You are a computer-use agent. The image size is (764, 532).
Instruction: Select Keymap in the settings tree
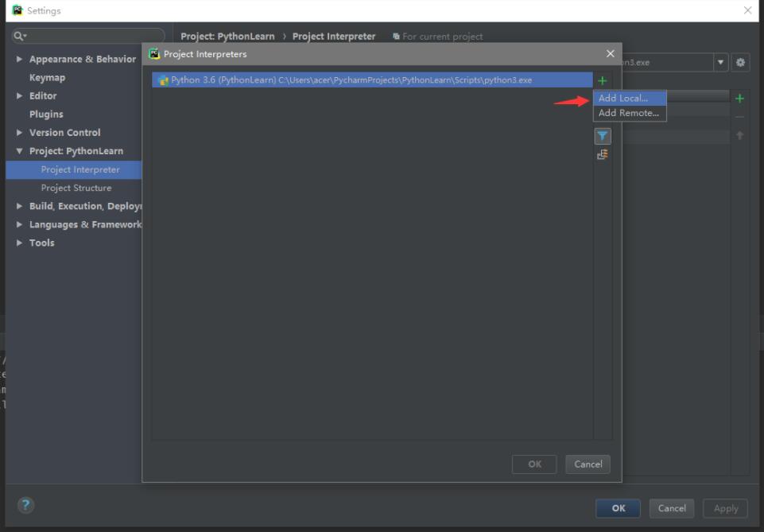[47, 77]
